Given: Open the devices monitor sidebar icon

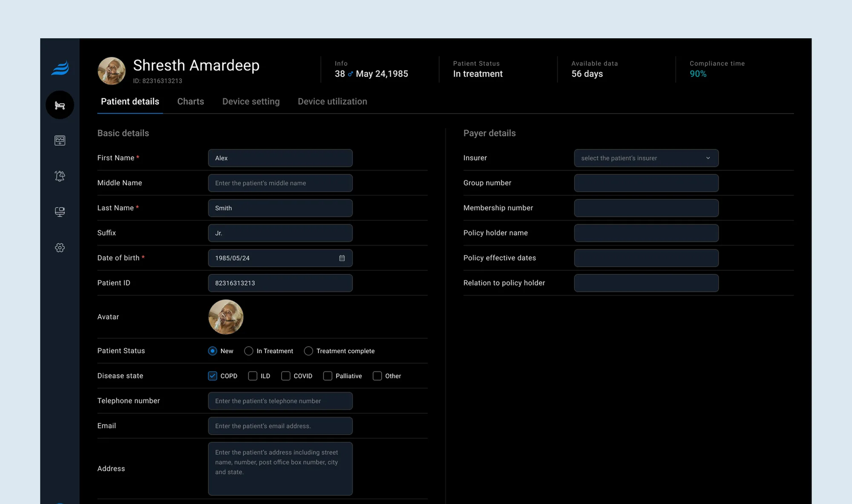Looking at the screenshot, I should [60, 212].
